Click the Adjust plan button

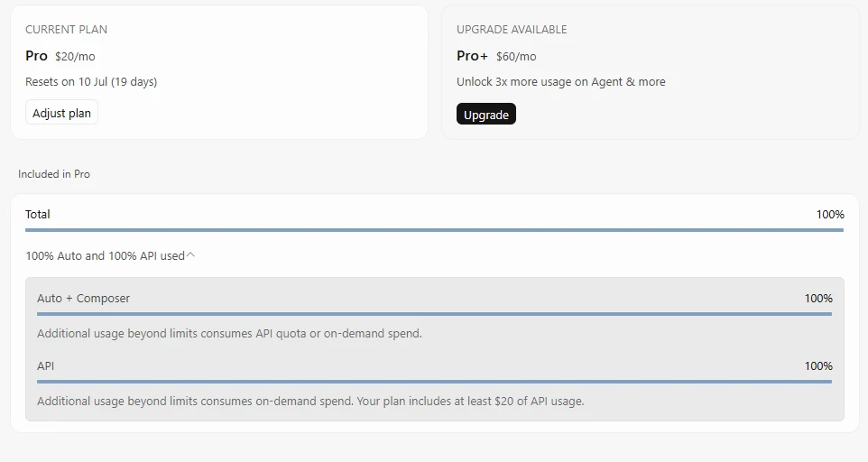61,113
